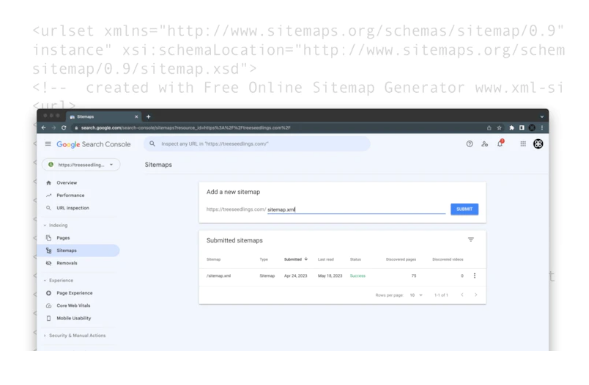Open the rows per page dropdown
Viewport: 589px width, 385px height.
(x=416, y=295)
